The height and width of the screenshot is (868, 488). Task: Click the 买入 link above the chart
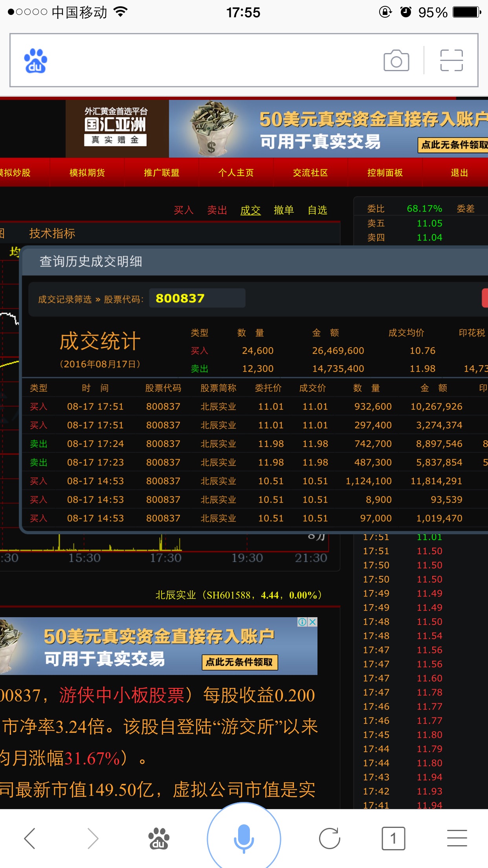coord(183,210)
